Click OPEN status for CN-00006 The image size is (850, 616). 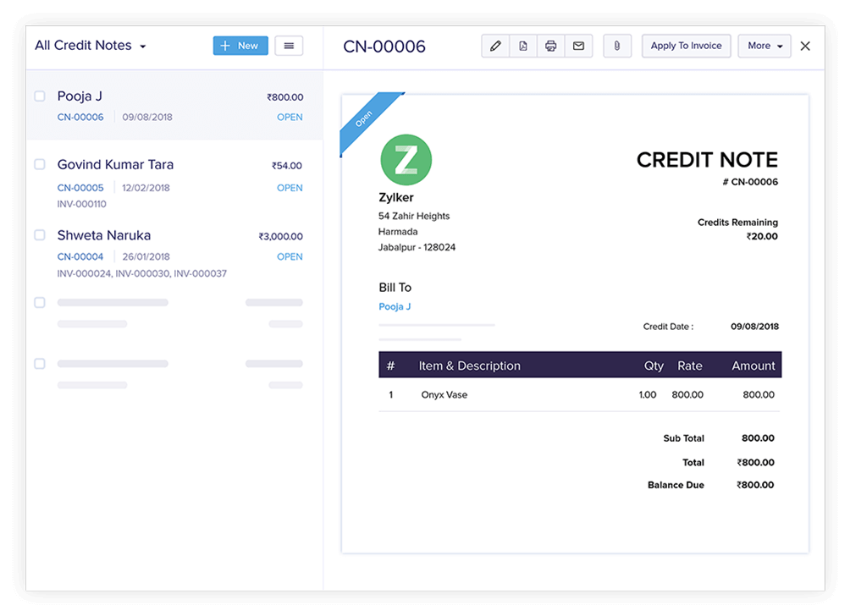click(290, 117)
